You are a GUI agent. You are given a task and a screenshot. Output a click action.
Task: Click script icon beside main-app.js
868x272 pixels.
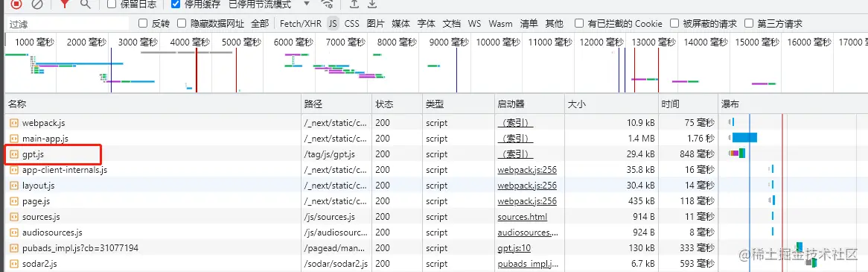pyautogui.click(x=14, y=139)
